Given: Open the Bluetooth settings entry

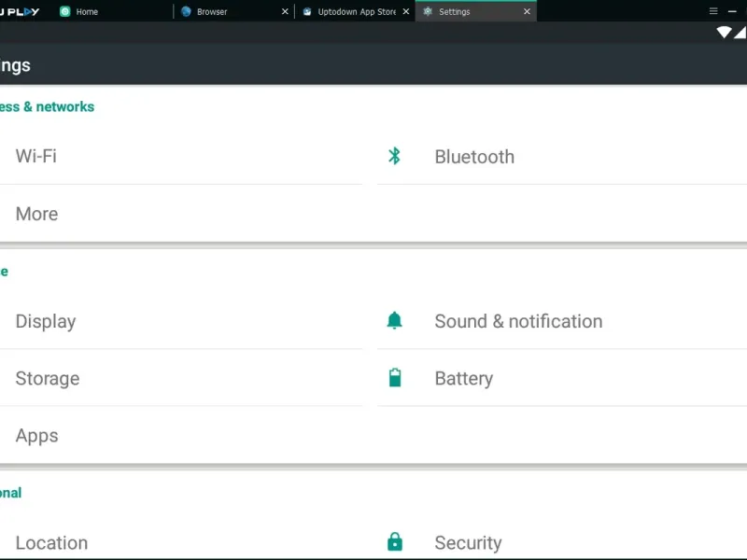Looking at the screenshot, I should pyautogui.click(x=562, y=156).
